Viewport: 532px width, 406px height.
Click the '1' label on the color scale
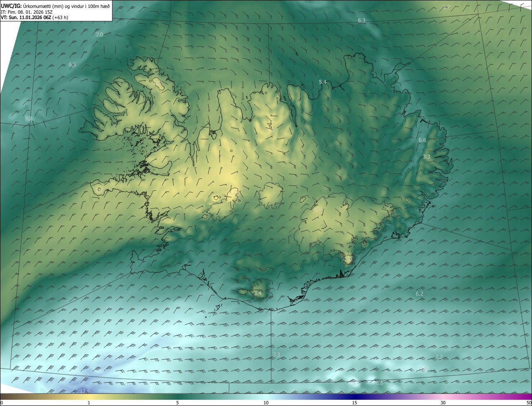click(89, 403)
